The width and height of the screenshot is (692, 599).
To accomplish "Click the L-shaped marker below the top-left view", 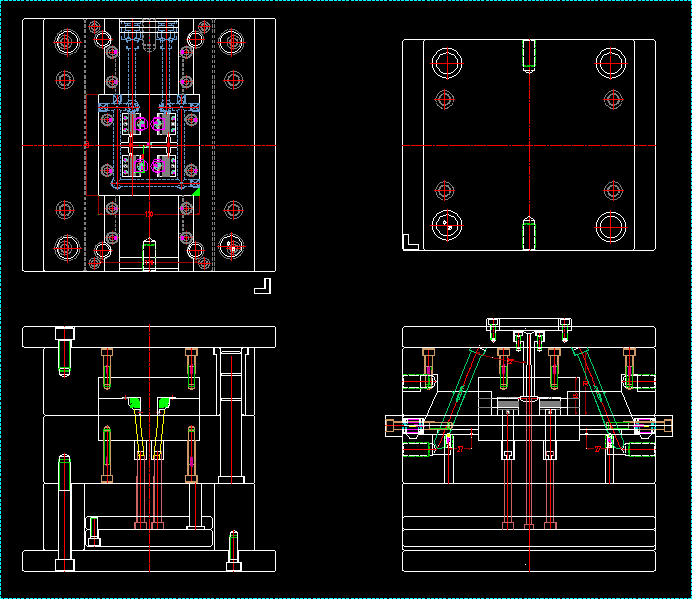I will pyautogui.click(x=263, y=286).
